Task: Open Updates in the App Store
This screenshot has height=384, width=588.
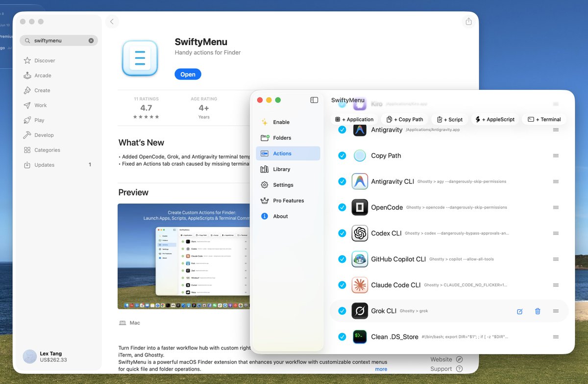Action: pyautogui.click(x=58, y=165)
